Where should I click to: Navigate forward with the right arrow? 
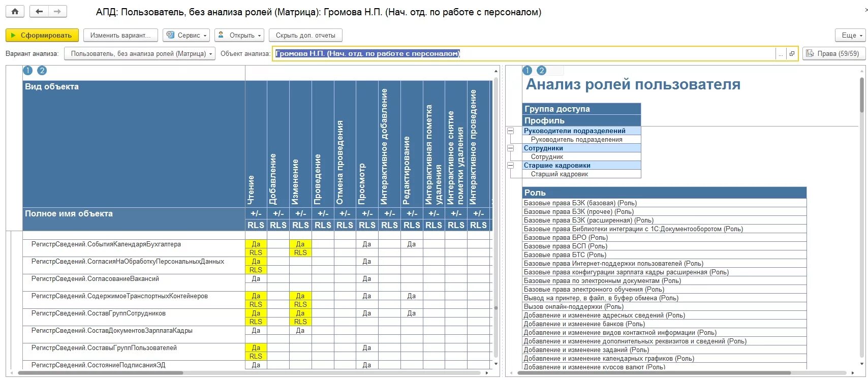57,12
